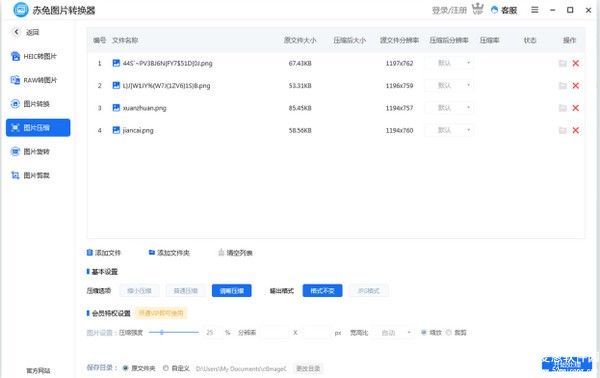
Task: Adjust the 压缩强度 slider handle
Action: (162, 332)
